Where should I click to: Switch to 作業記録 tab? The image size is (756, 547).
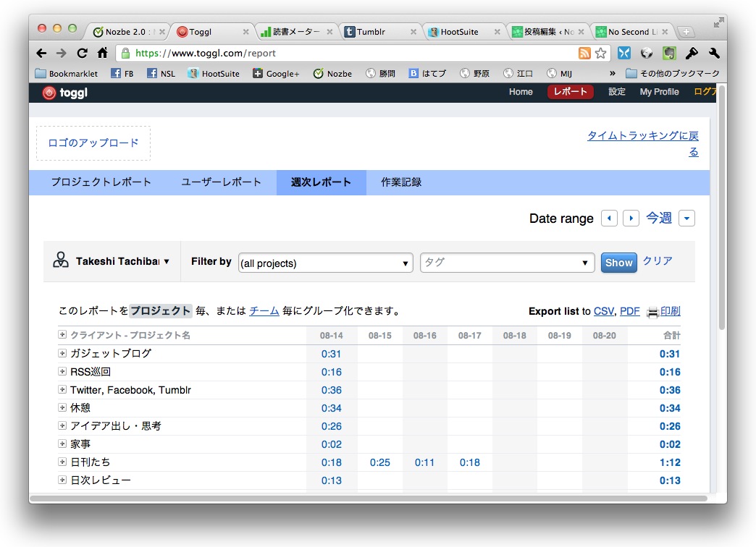click(401, 182)
